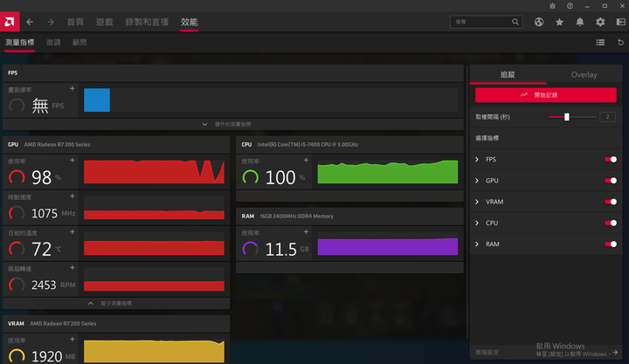Add RAM usage 11.5 GB plus icon
Image resolution: width=629 pixels, height=364 pixels.
coord(306,231)
